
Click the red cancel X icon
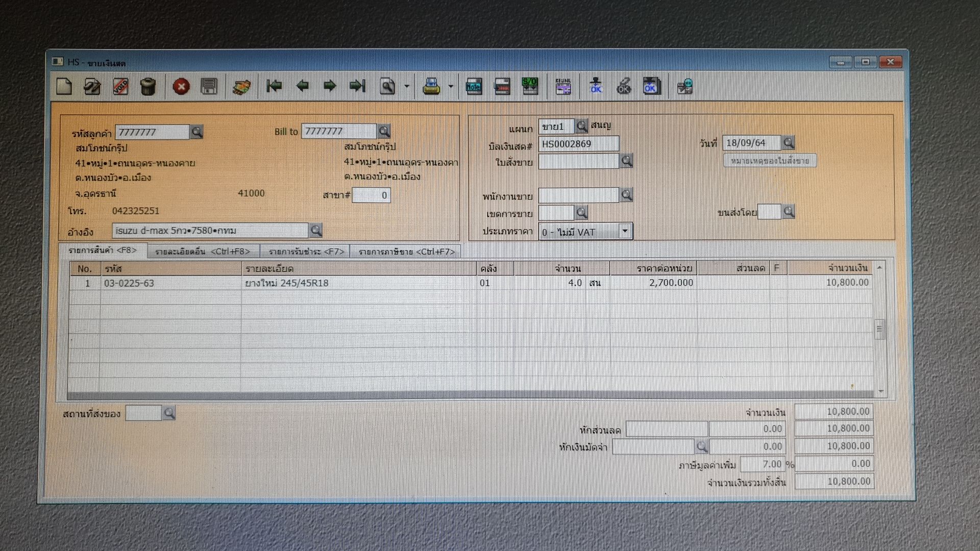coord(181,86)
